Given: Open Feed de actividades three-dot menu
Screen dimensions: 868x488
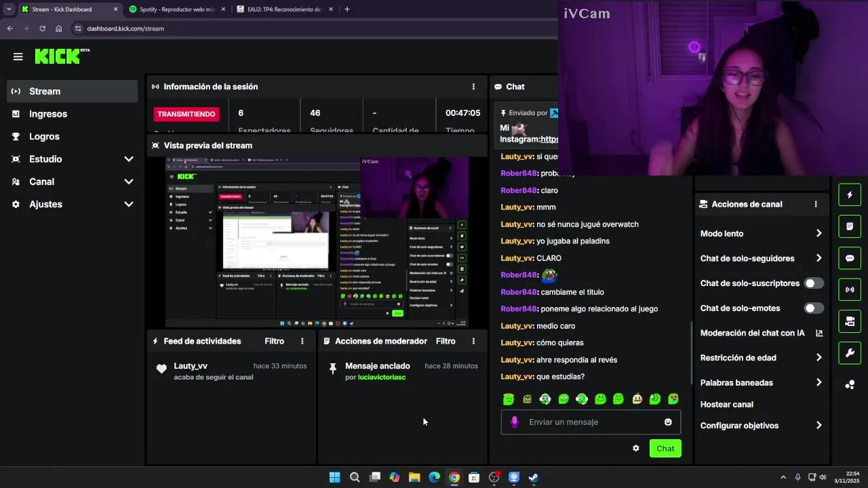Looking at the screenshot, I should pos(302,341).
